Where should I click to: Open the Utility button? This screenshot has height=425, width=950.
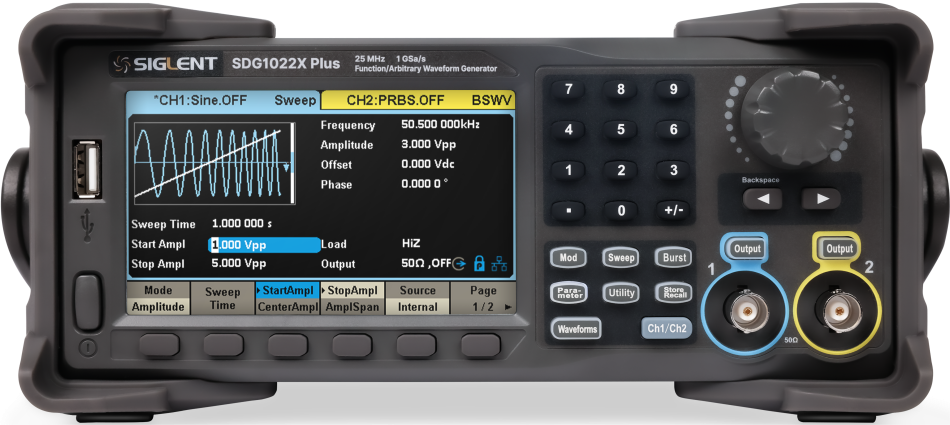621,293
